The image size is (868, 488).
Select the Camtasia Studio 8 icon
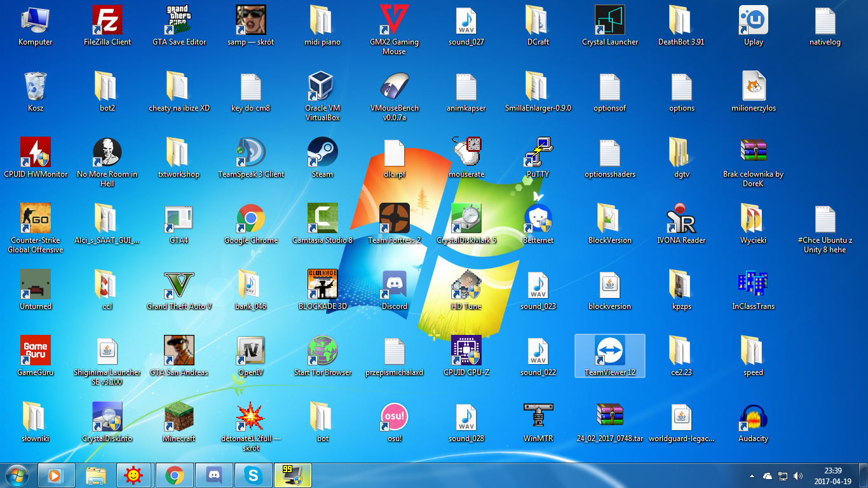tap(323, 219)
